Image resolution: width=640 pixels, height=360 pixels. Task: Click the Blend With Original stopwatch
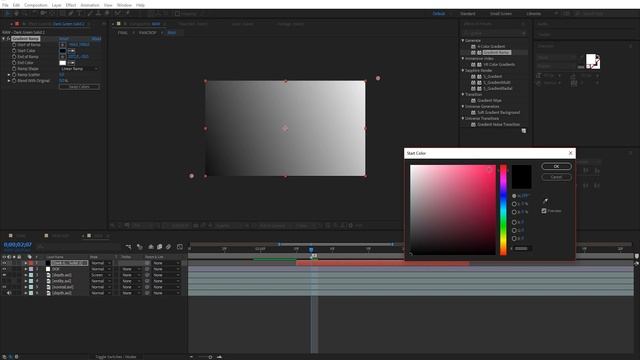(14, 81)
